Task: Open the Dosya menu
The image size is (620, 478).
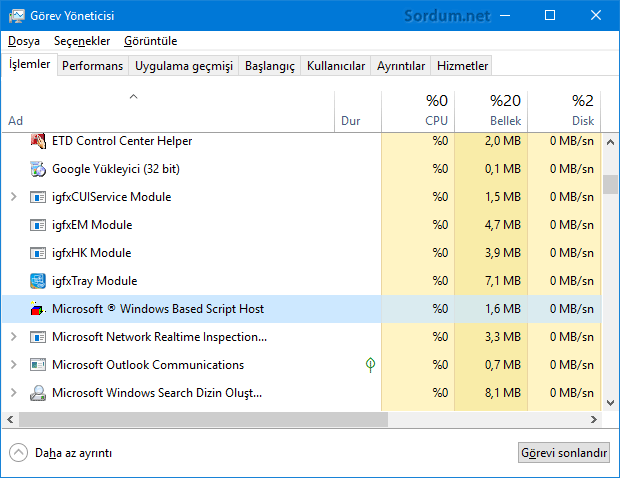Action: (24, 41)
